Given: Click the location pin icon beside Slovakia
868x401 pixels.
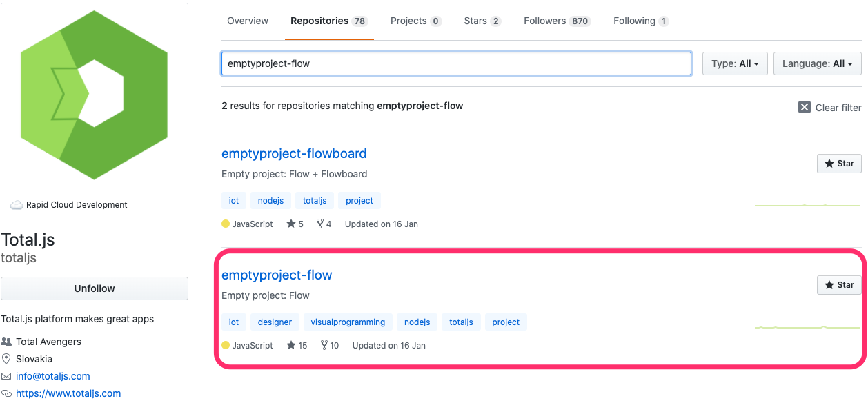Looking at the screenshot, I should [6, 359].
